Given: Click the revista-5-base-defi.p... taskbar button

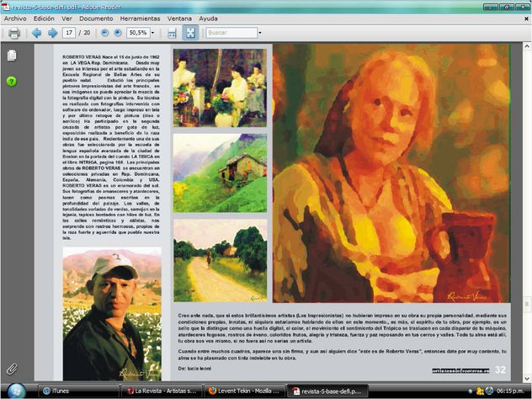Looking at the screenshot, I should (x=327, y=391).
